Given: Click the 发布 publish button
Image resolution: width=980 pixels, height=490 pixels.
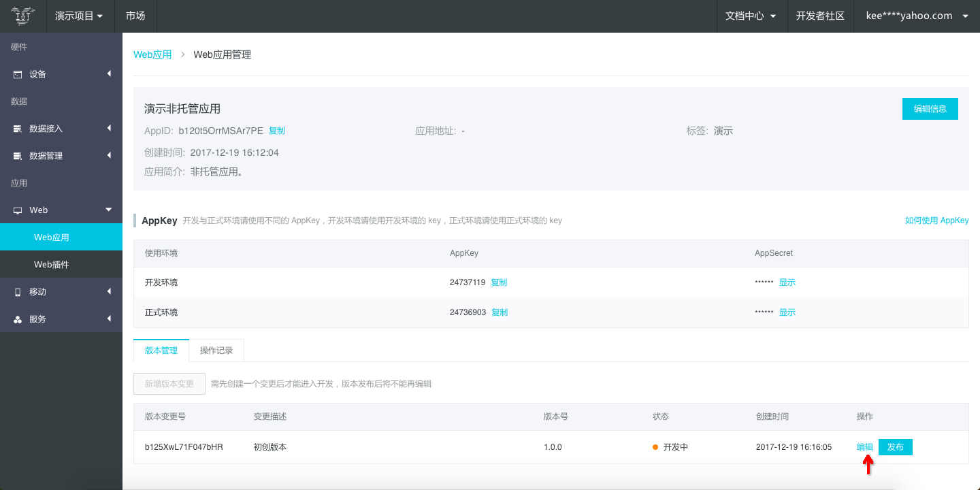Looking at the screenshot, I should 896,447.
